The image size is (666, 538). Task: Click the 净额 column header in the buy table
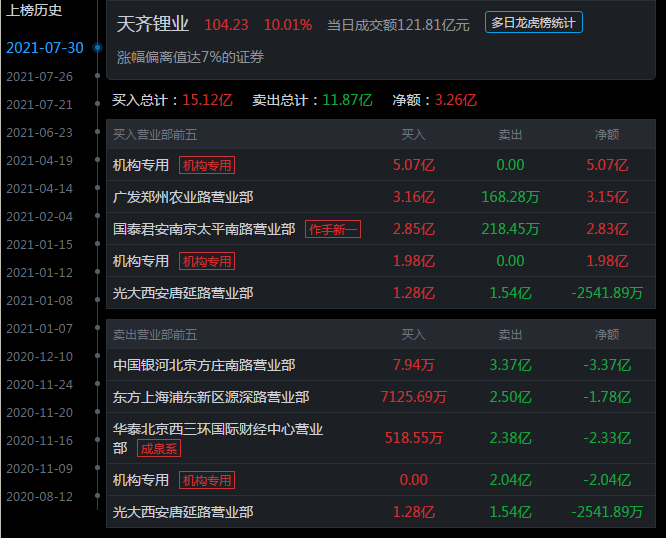pyautogui.click(x=607, y=135)
